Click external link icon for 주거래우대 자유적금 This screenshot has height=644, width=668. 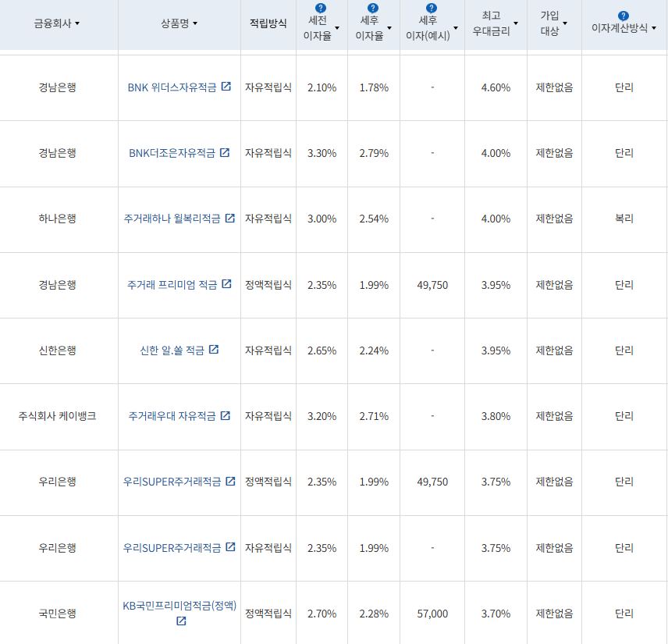tap(226, 416)
